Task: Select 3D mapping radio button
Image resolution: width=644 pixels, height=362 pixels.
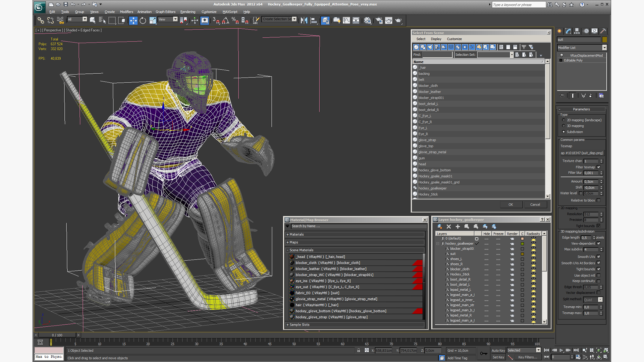Action: point(563,126)
